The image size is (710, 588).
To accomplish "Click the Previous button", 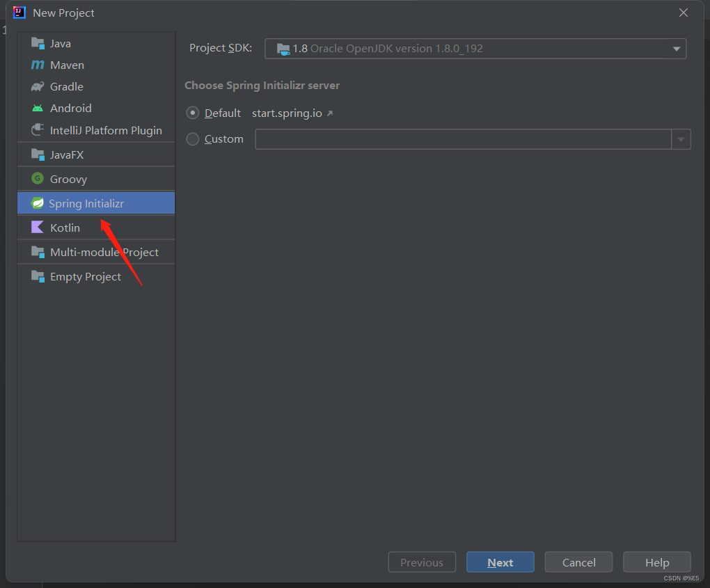I will point(422,562).
